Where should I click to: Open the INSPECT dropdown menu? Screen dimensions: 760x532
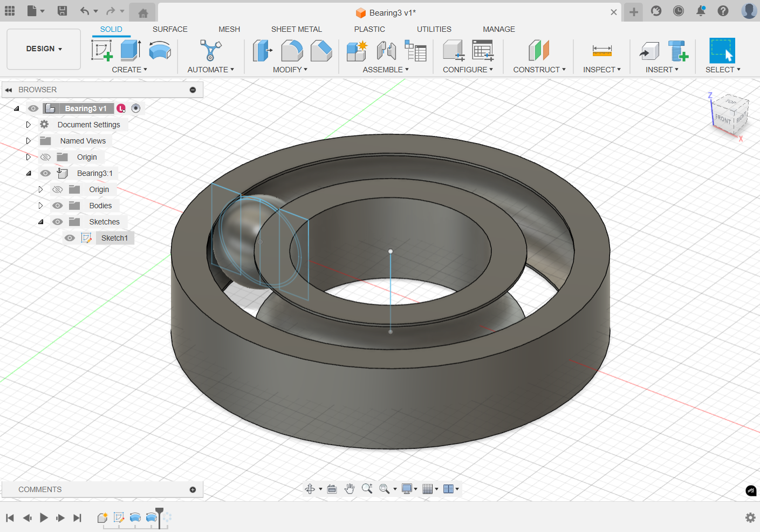(602, 70)
